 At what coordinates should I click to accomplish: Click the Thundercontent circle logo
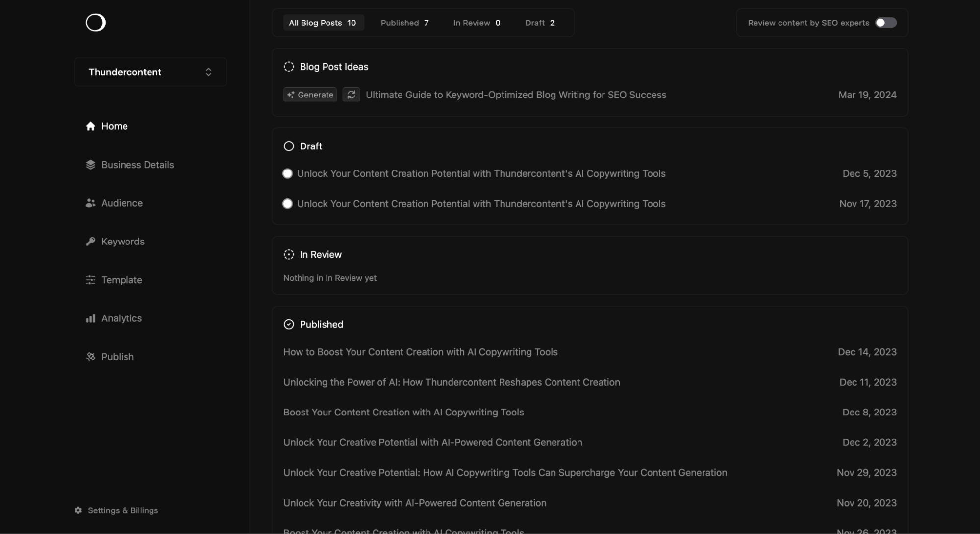96,23
